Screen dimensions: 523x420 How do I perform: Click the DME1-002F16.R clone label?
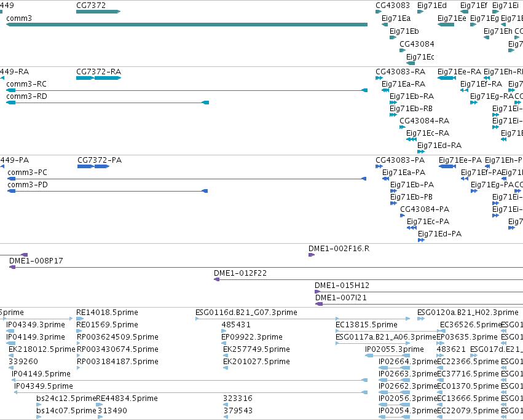339,249
